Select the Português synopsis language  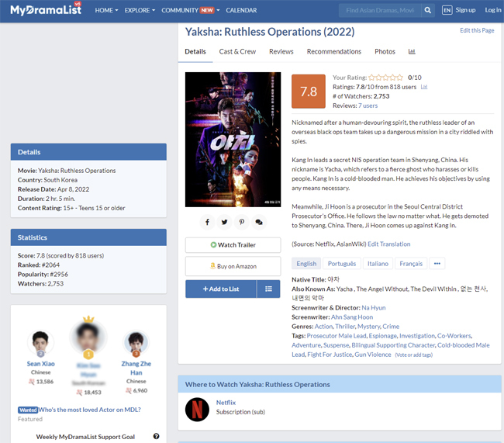click(x=342, y=264)
